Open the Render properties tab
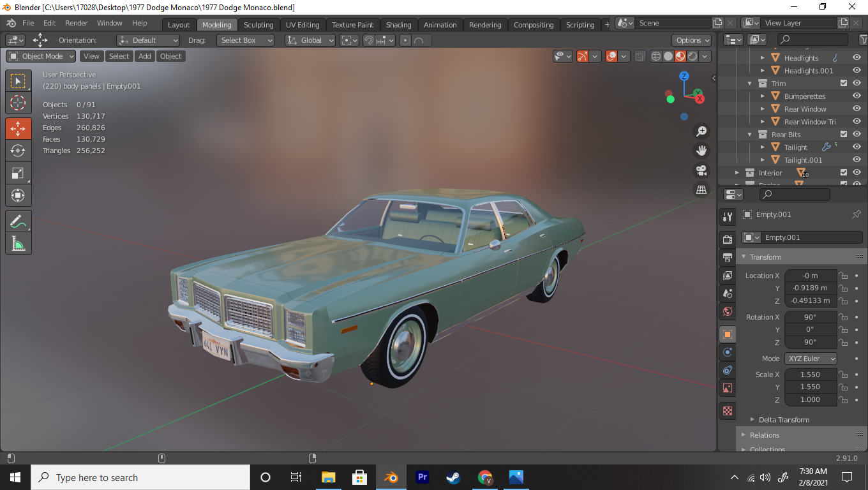This screenshot has height=490, width=868. tap(727, 239)
